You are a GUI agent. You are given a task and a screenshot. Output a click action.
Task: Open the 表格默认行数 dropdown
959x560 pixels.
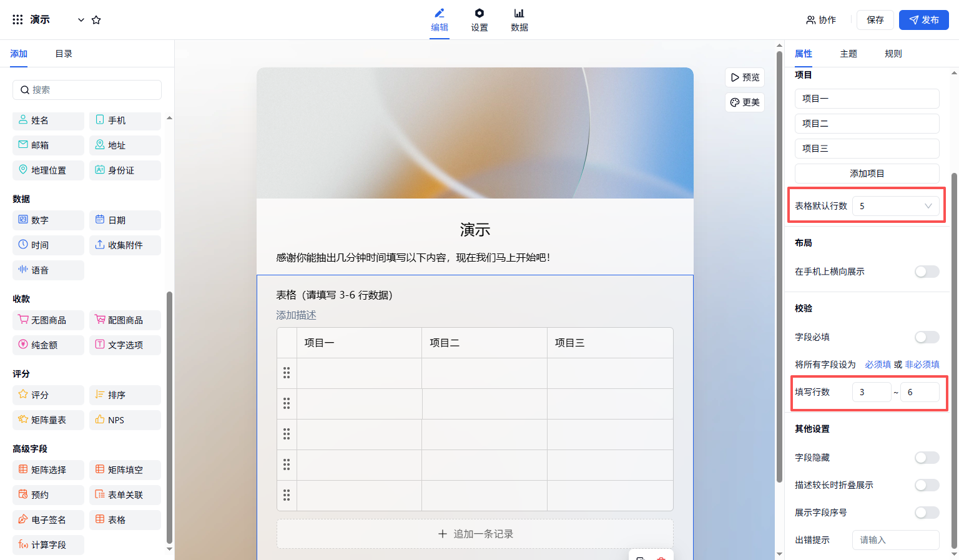coord(895,206)
